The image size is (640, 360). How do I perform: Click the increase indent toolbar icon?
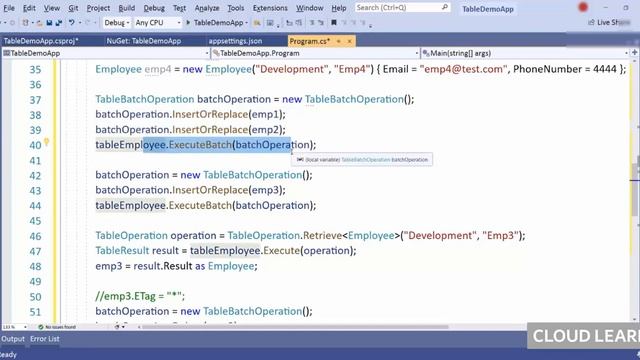tap(299, 23)
